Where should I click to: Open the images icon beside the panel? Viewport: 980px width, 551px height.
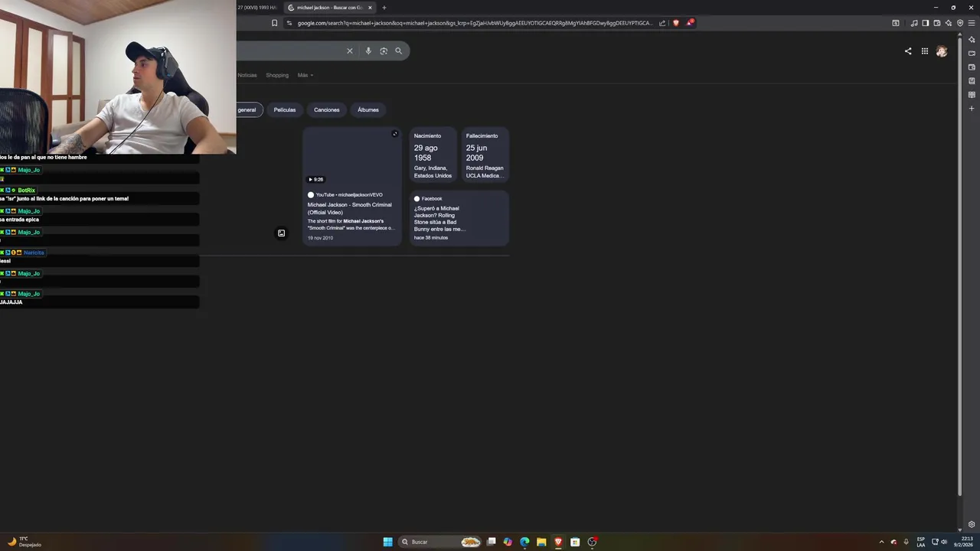(x=281, y=233)
